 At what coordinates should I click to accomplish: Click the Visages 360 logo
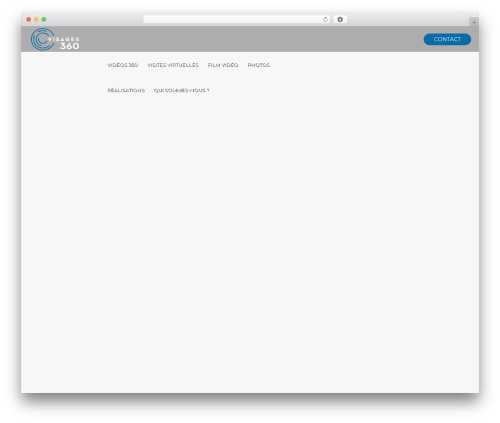pos(55,39)
